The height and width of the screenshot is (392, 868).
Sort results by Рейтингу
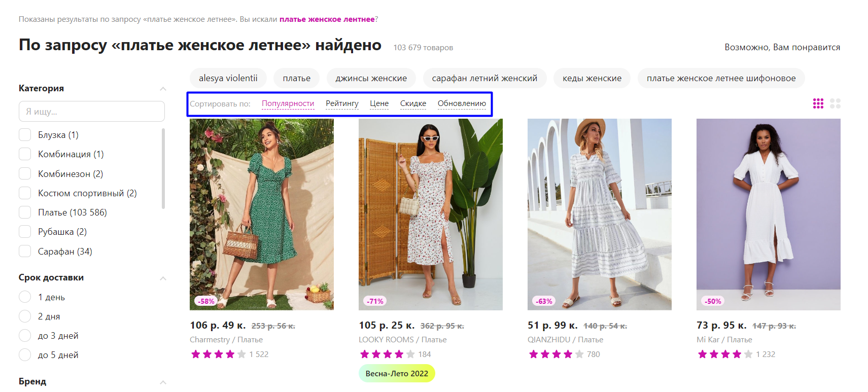[342, 103]
